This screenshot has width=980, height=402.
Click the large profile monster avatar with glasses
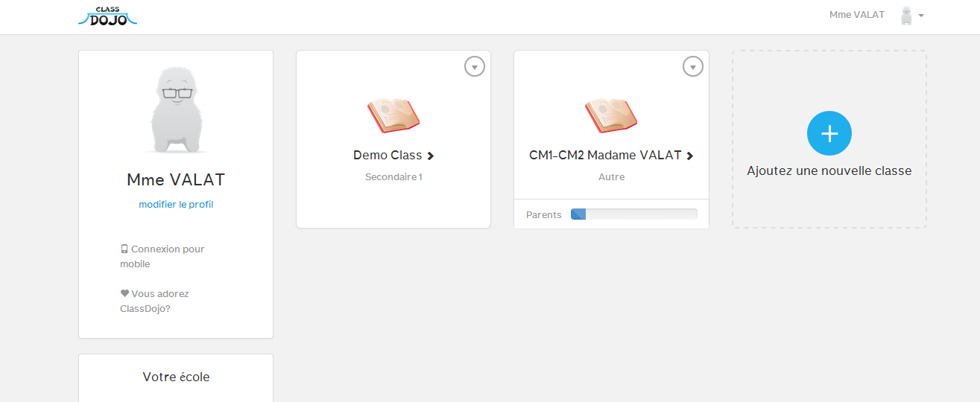pyautogui.click(x=177, y=110)
